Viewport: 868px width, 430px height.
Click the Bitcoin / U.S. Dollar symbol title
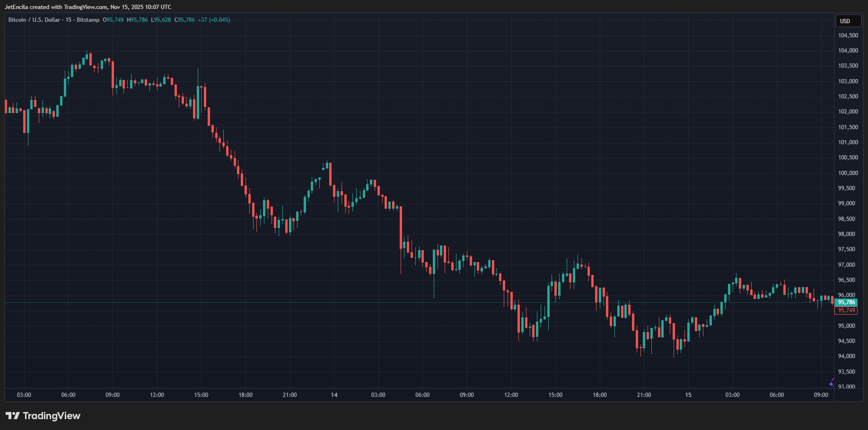click(x=34, y=20)
